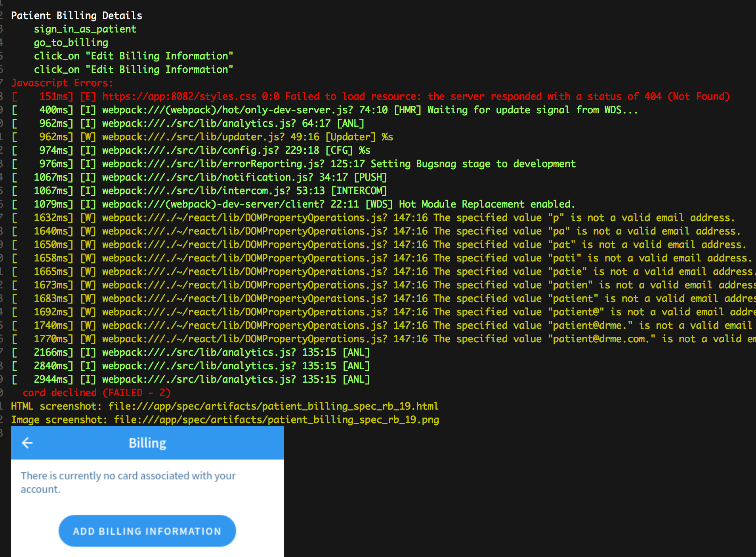Click the warning for value "pati" at 1658ms
Image resolution: width=756 pixels, height=557 pixels.
coord(382,258)
